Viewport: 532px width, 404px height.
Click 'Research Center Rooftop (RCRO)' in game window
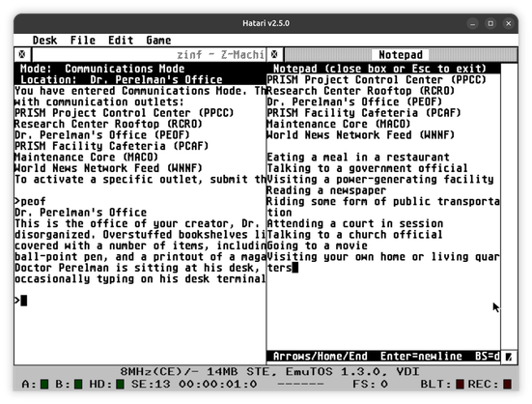tap(108, 124)
